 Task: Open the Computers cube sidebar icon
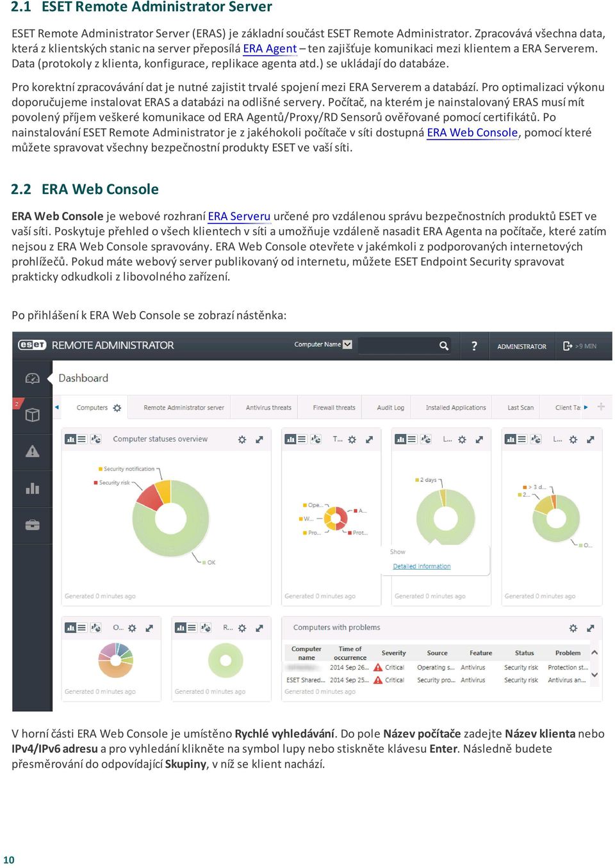pos(32,415)
